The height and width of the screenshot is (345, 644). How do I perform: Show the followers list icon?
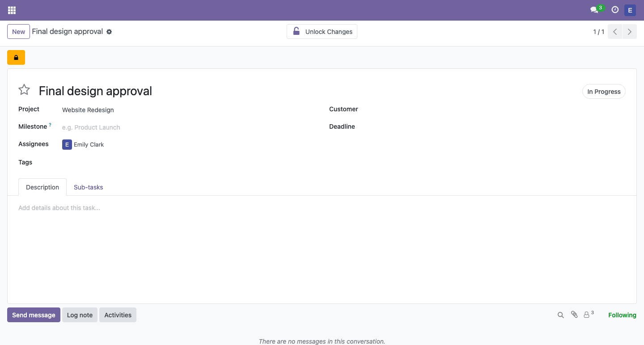[589, 314]
